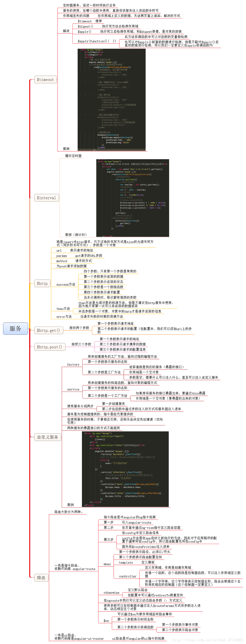Screen dimensions: 246x644
Task: Click the 一类是指令路由 angular-route subtopic
Action: tap(75, 567)
